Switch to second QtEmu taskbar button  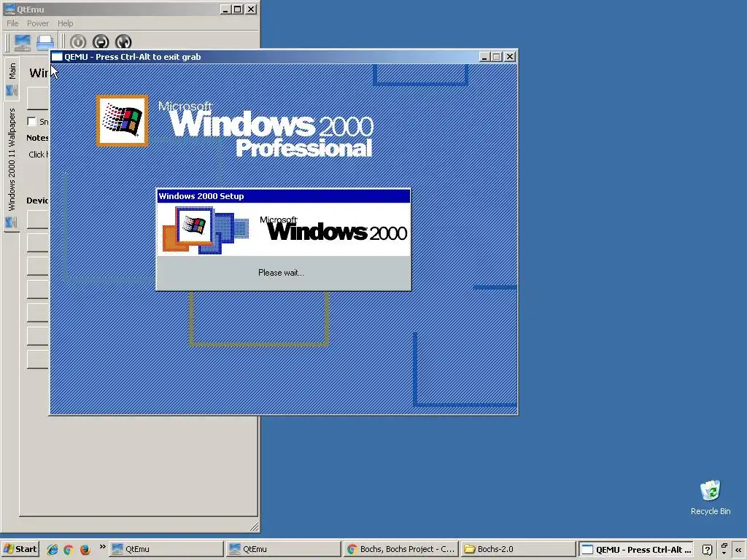pos(284,549)
